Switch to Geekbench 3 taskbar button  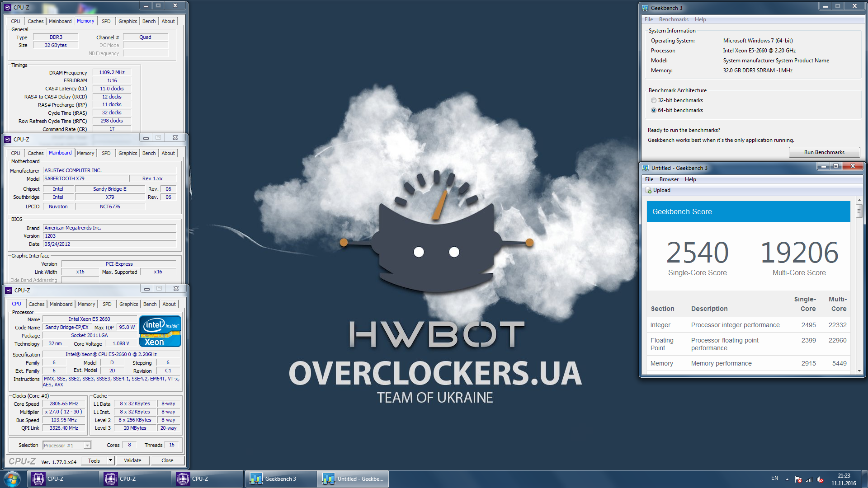click(280, 479)
